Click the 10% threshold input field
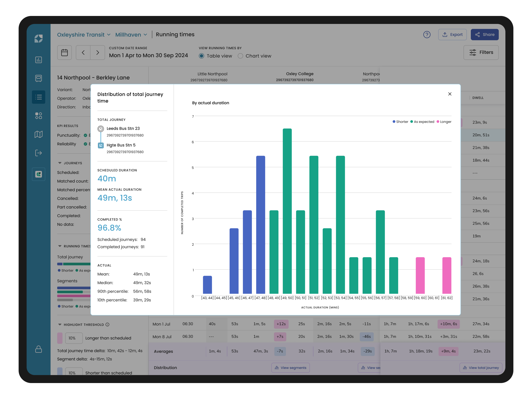The image size is (532, 399). pyautogui.click(x=74, y=338)
